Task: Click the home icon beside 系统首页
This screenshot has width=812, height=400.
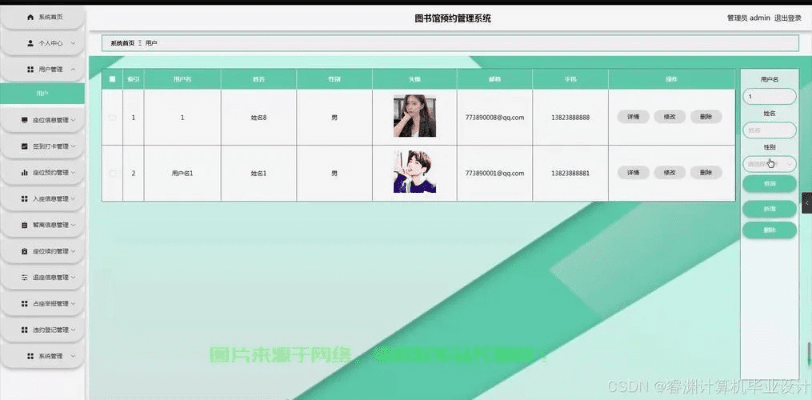Action: [30, 17]
